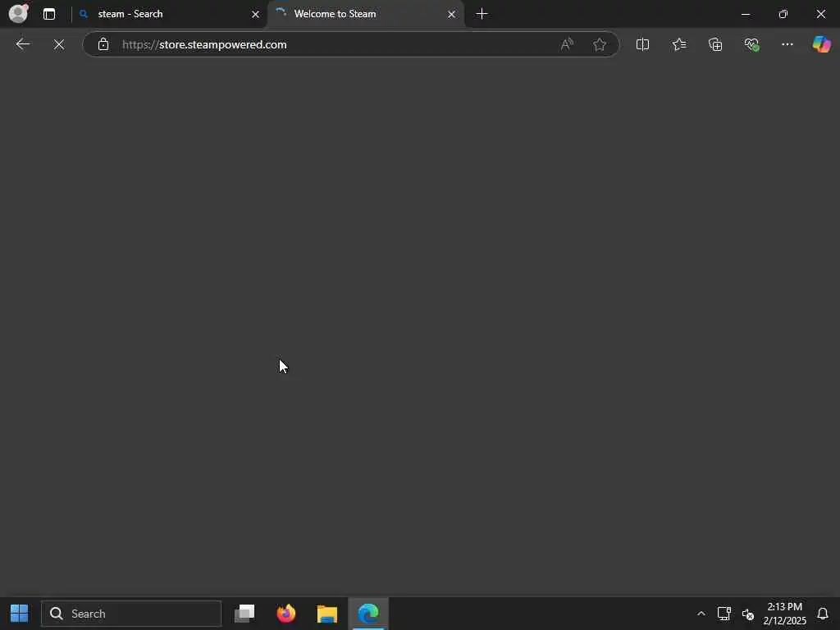This screenshot has width=840, height=630.
Task: Activate Read aloud icon in address bar
Action: 567,44
